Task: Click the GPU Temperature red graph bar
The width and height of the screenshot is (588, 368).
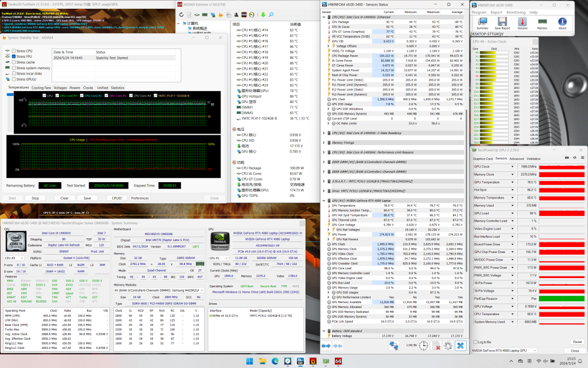Action: click(562, 182)
